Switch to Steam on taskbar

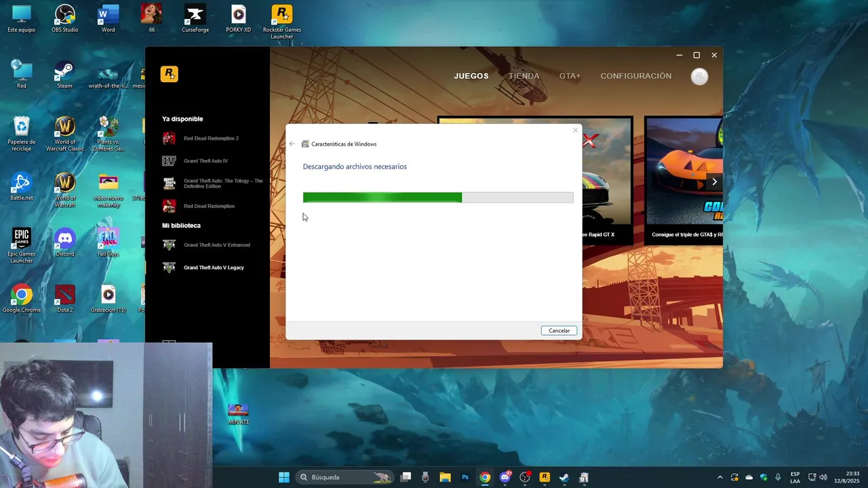point(564,477)
